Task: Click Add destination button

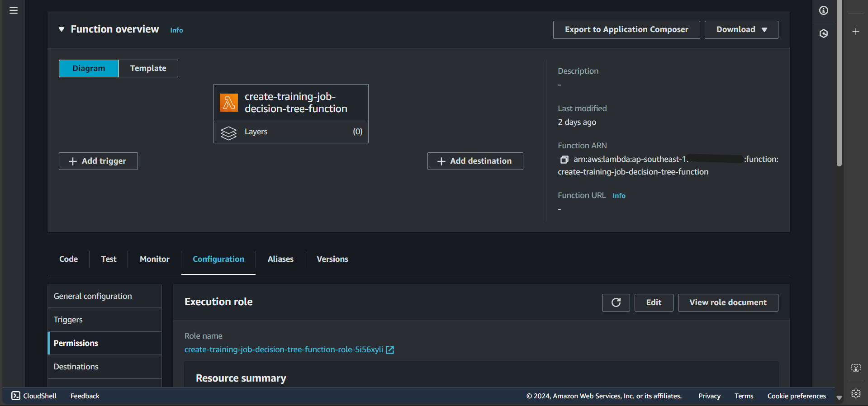Action: click(475, 161)
